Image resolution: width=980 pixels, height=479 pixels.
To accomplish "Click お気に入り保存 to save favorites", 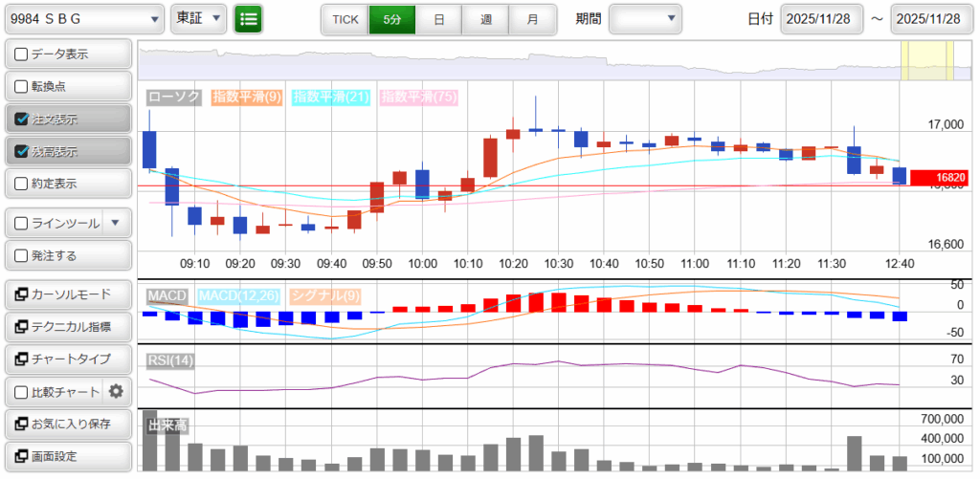I will [68, 424].
